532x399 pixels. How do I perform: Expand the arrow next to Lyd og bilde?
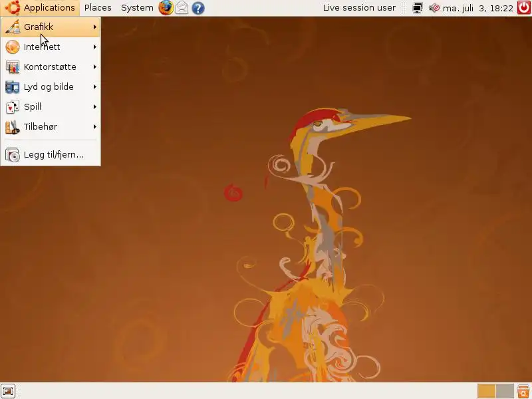[95, 87]
